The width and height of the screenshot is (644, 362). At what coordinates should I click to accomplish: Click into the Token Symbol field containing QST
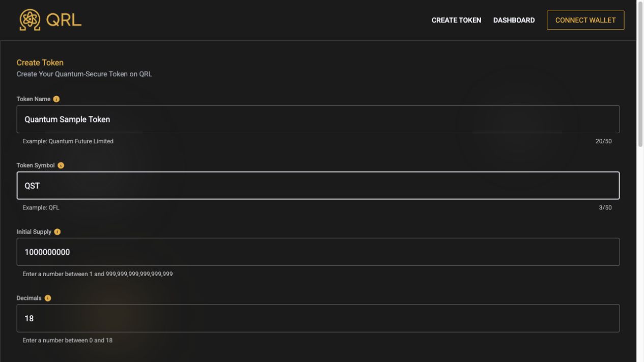318,186
